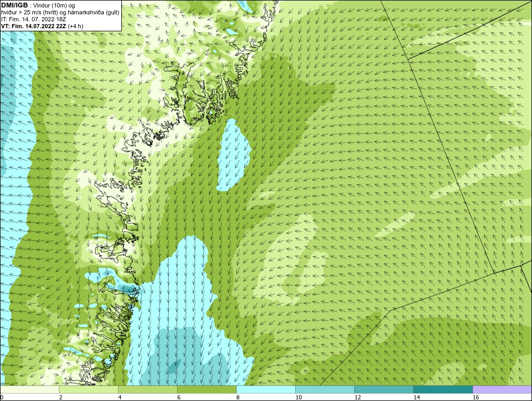The width and height of the screenshot is (532, 401).
Task: Click legend label '8'
Action: click(238, 397)
